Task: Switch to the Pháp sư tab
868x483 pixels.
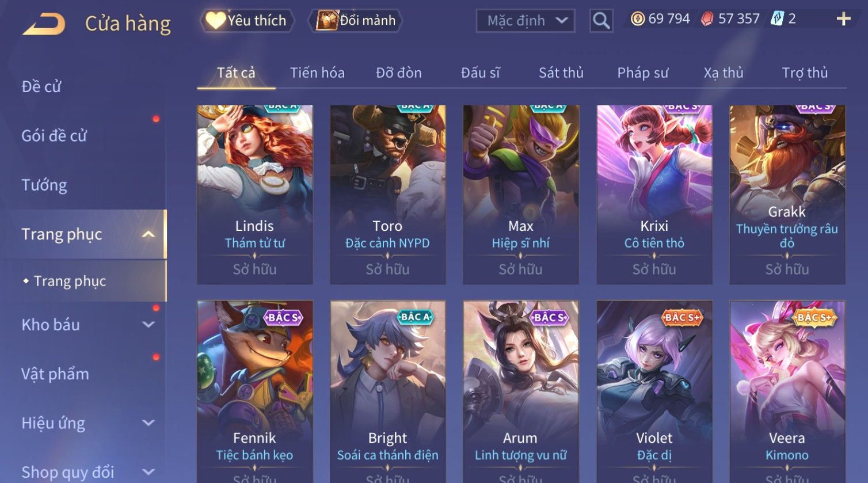Action: pyautogui.click(x=643, y=73)
